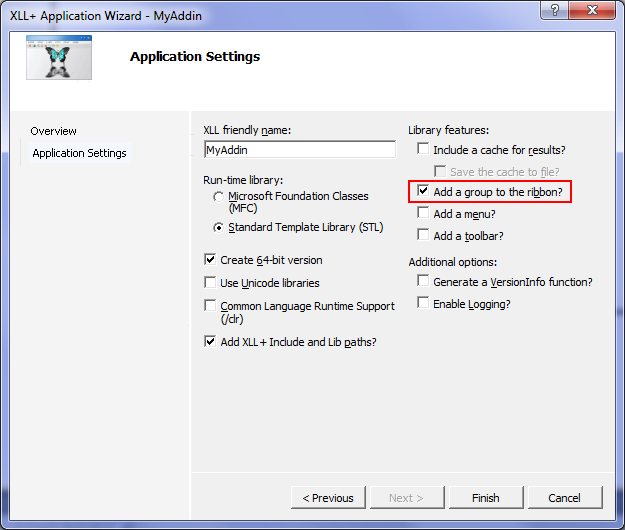The image size is (625, 530).
Task: Select Microsoft Foundation Classes (MFC) radio
Action: 218,197
